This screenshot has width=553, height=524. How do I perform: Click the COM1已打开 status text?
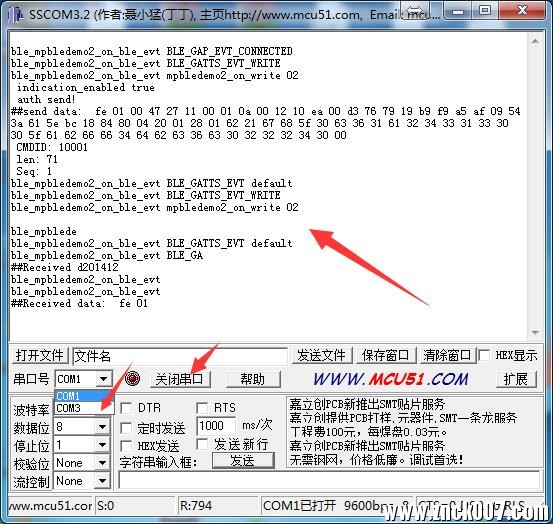click(299, 506)
